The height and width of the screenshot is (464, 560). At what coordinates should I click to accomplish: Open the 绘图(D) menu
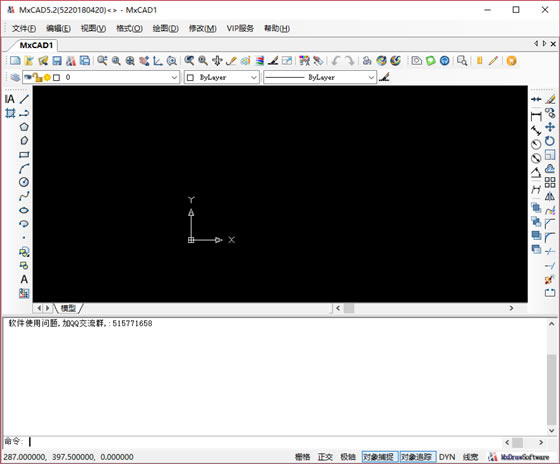click(165, 28)
